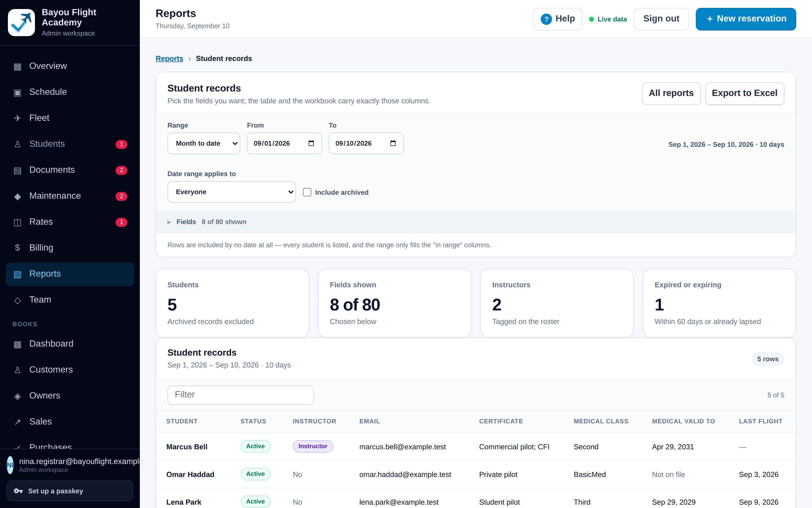The height and width of the screenshot is (508, 812).
Task: Click Set up a passkey button
Action: (x=70, y=491)
